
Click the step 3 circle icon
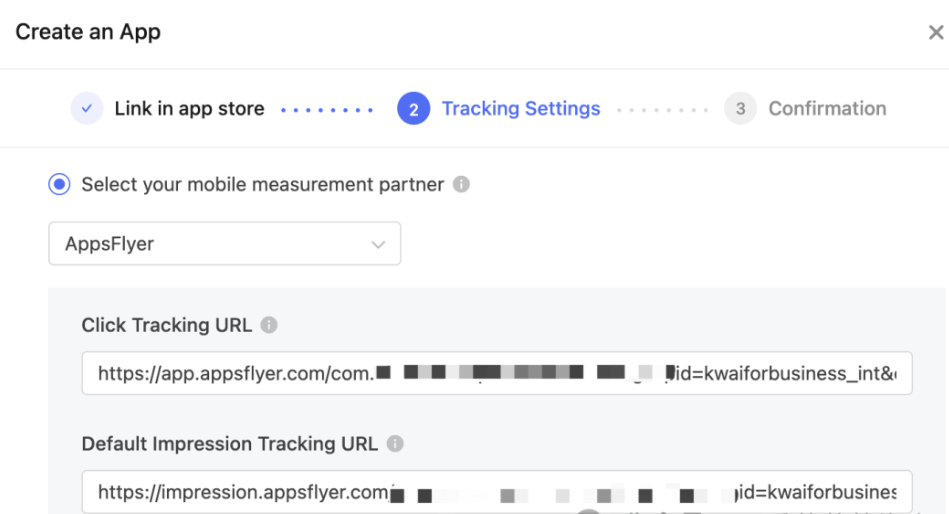pos(740,108)
